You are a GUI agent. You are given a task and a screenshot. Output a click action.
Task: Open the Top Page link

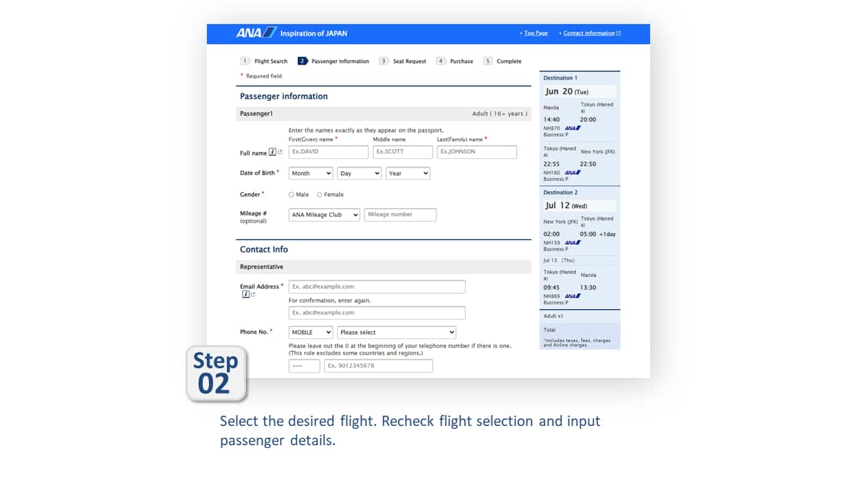pyautogui.click(x=536, y=32)
